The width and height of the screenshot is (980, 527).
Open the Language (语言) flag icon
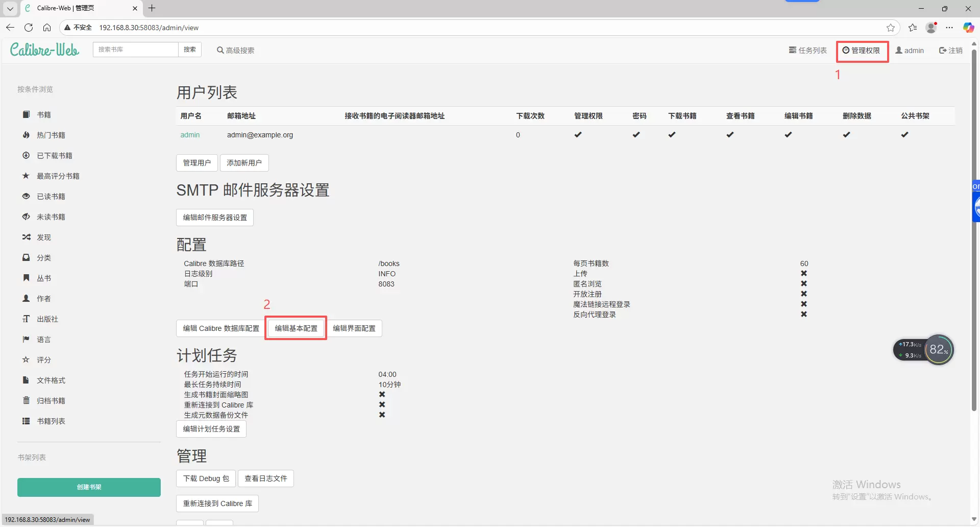pos(26,339)
